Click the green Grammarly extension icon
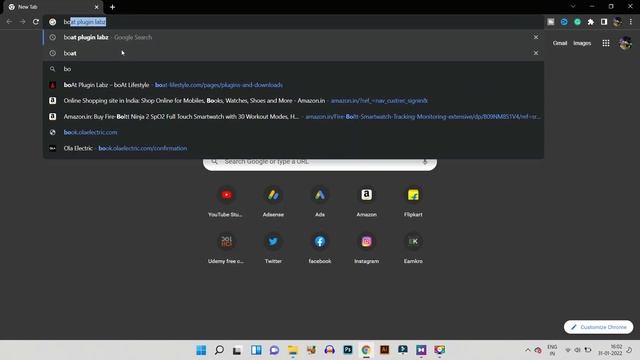The height and width of the screenshot is (360, 640). pos(577,22)
